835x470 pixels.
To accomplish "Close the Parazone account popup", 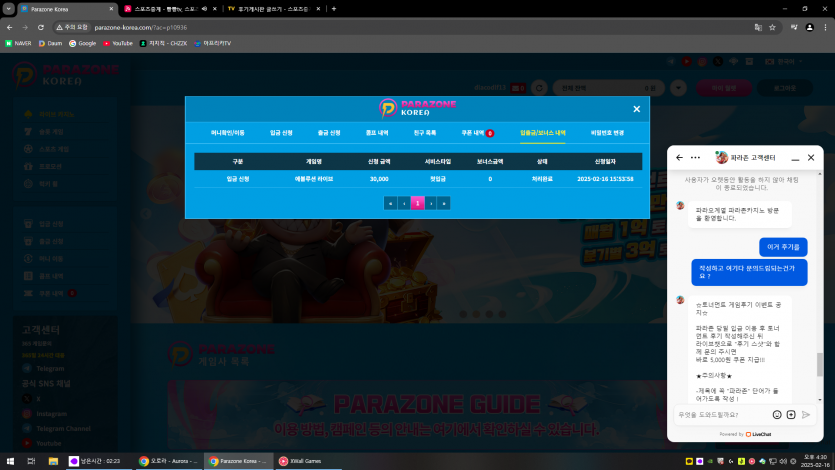I will [x=636, y=109].
